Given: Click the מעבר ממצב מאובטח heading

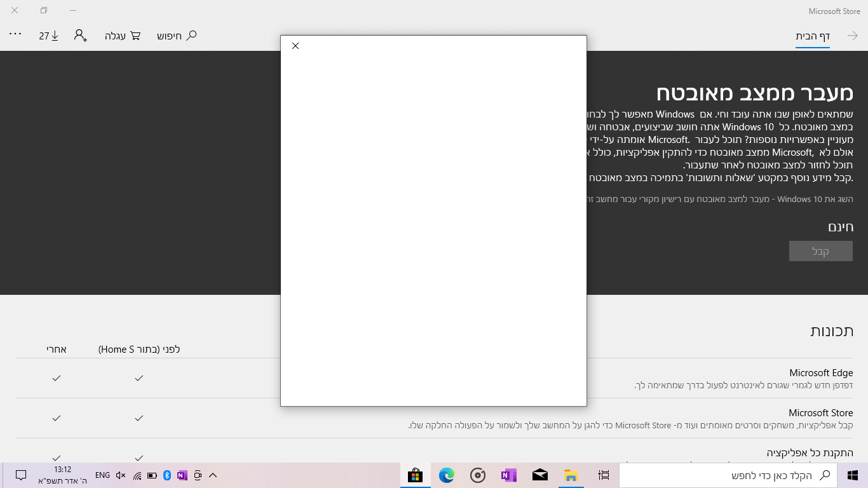Looking at the screenshot, I should click(x=755, y=93).
